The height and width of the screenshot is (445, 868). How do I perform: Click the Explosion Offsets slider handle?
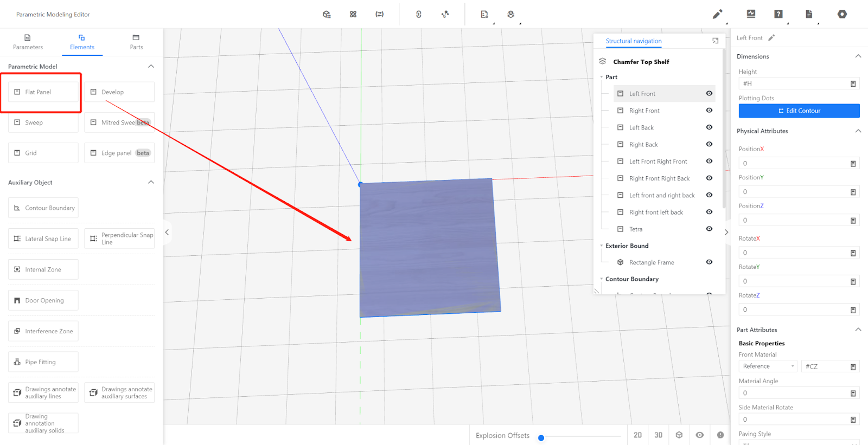click(541, 438)
